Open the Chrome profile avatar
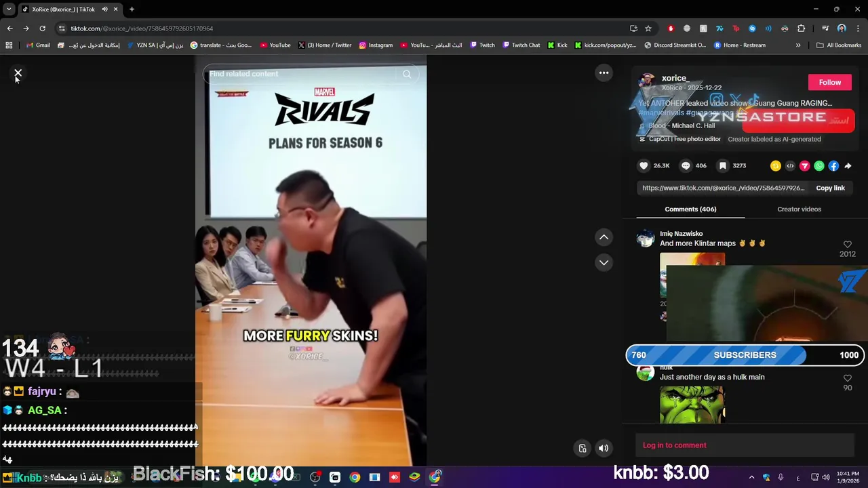 842,28
